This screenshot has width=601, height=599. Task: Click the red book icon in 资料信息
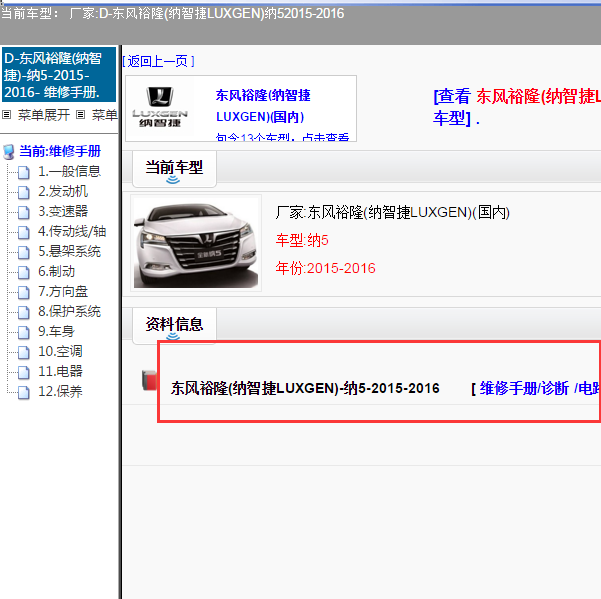click(149, 380)
